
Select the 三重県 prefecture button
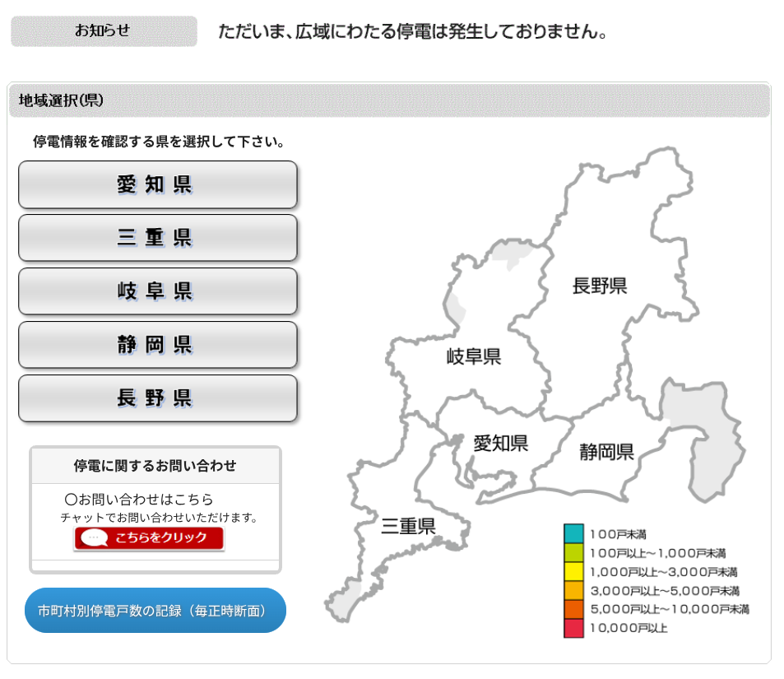[157, 238]
